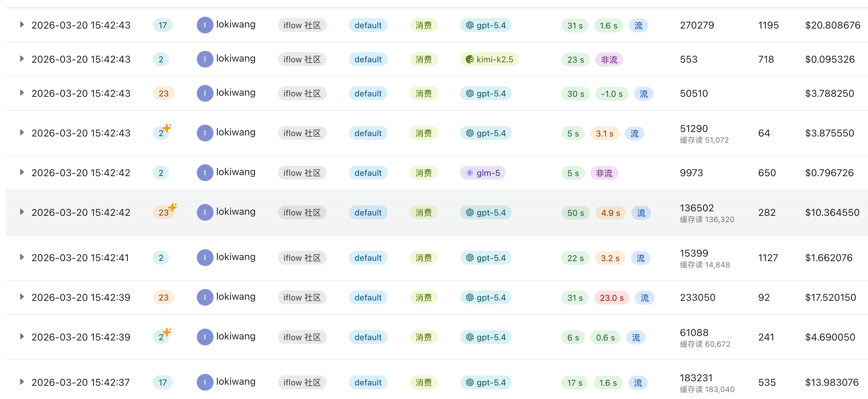
Task: Click the gpt-5.4 tag in the $20.808676 row
Action: pyautogui.click(x=486, y=25)
